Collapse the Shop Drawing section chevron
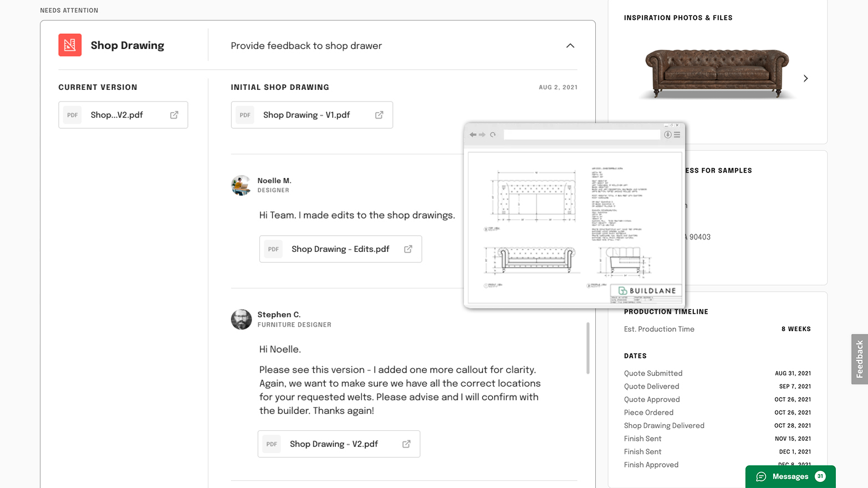Image resolution: width=868 pixels, height=488 pixels. 570,45
